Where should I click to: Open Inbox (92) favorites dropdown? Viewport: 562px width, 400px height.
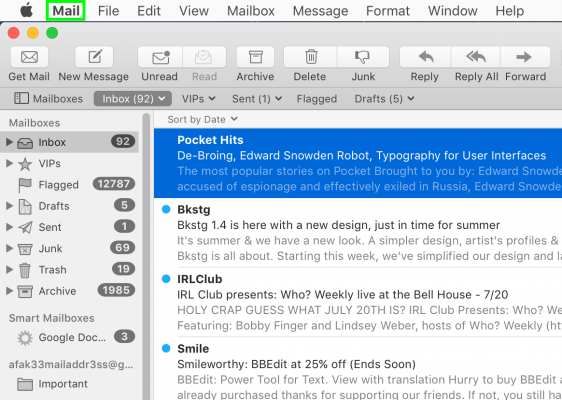pyautogui.click(x=133, y=99)
